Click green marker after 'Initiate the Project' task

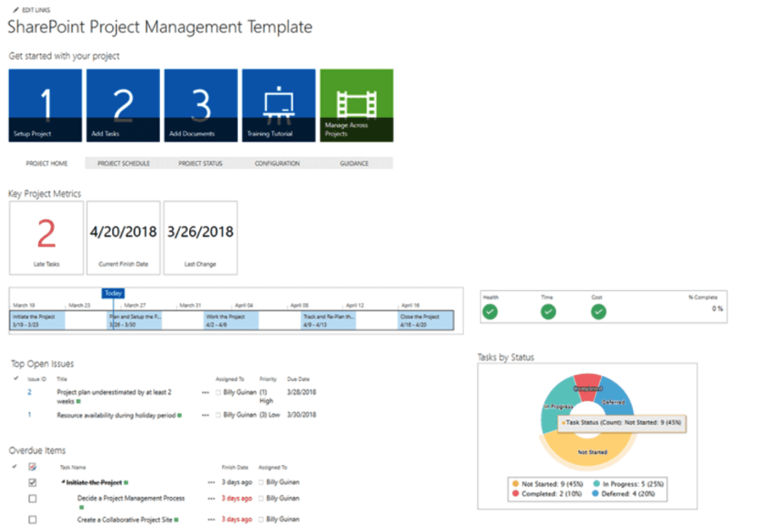point(126,482)
